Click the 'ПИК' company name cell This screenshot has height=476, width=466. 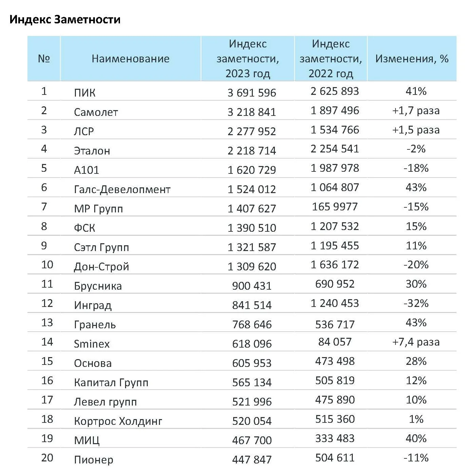pyautogui.click(x=85, y=92)
